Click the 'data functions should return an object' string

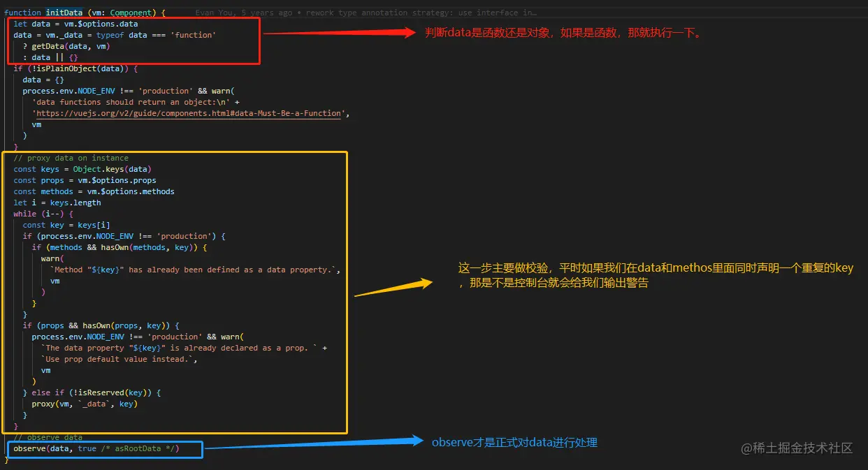click(133, 102)
